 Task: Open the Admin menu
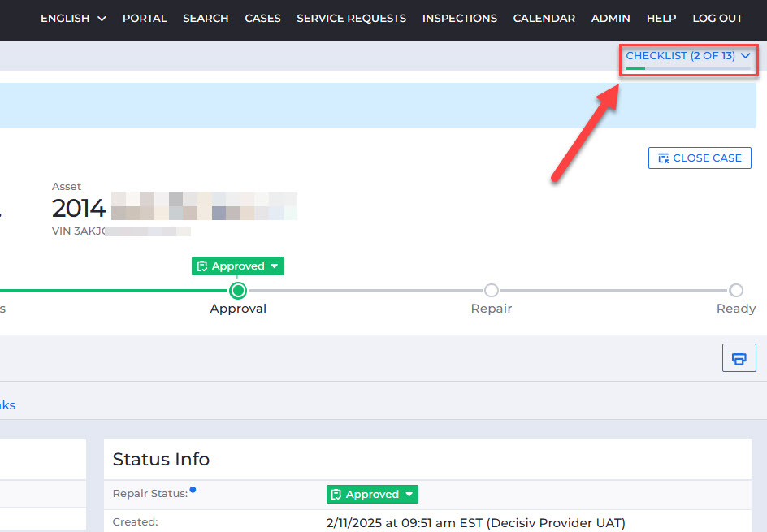click(610, 18)
